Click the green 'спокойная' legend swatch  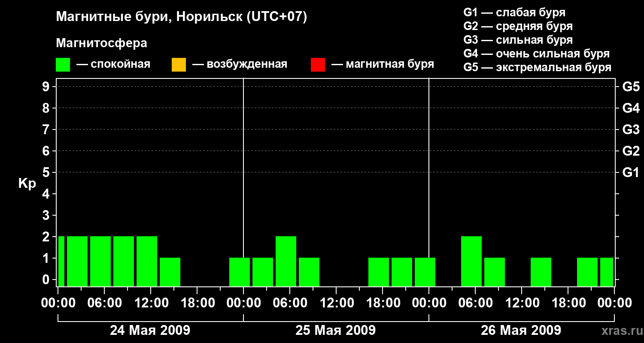[x=63, y=65]
